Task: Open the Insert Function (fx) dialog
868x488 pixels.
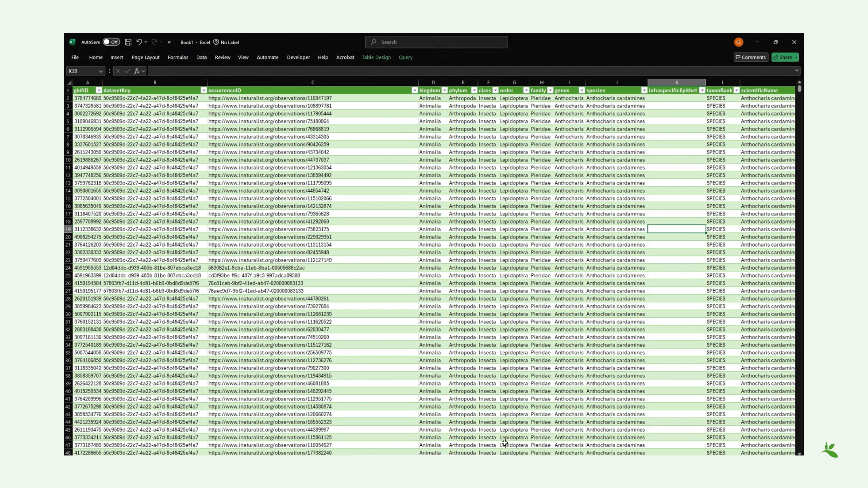Action: click(136, 71)
